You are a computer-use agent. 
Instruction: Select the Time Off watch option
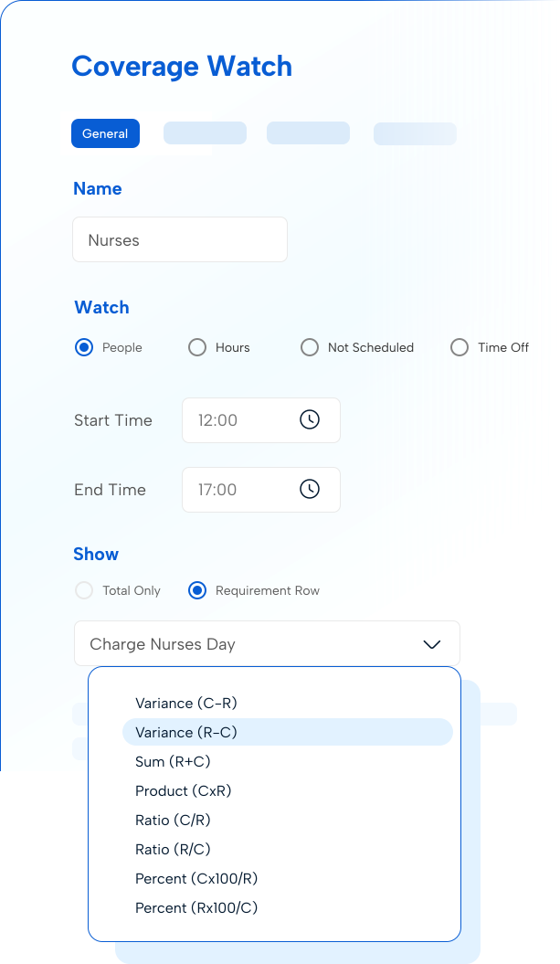[459, 347]
